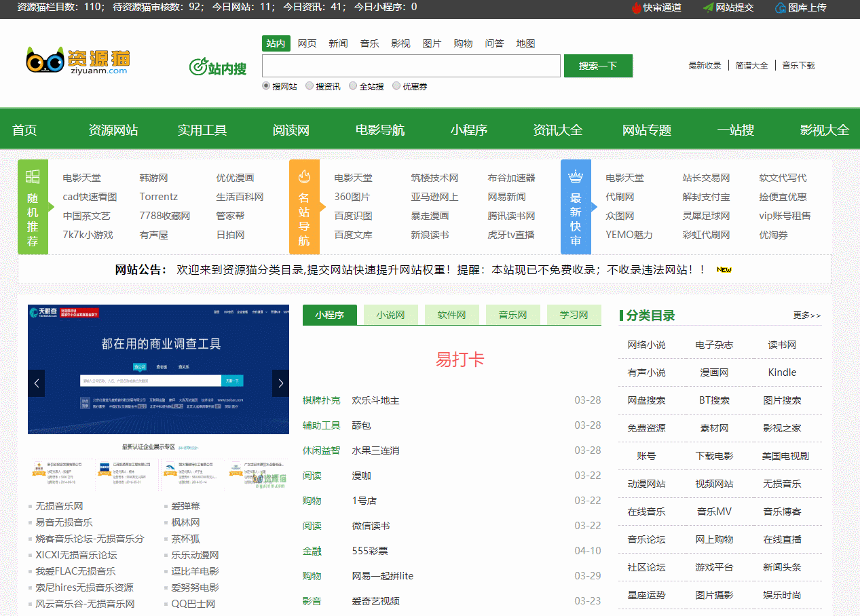Viewport: 860px width, 616px height.
Task: Open the 最新收录 link
Action: (705, 66)
